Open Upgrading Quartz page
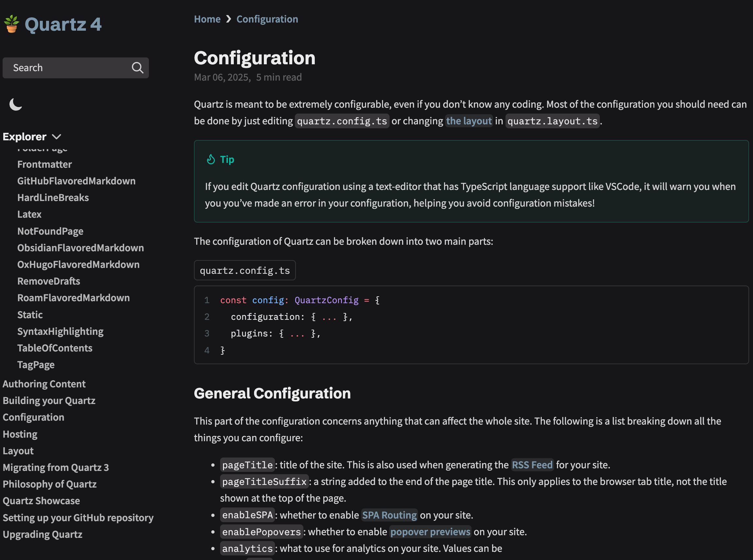 coord(42,534)
